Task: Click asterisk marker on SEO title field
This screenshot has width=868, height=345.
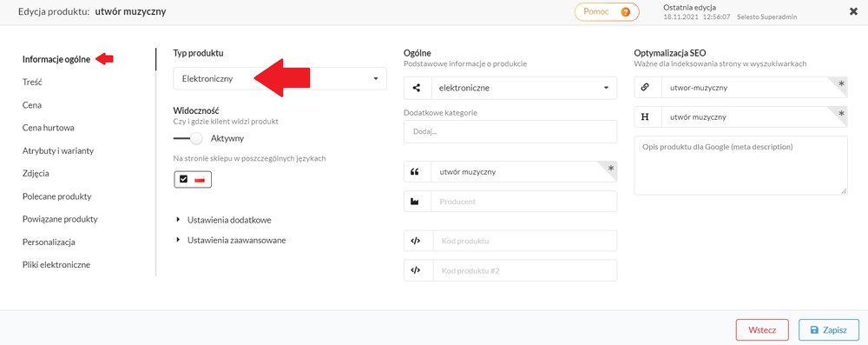Action: [841, 113]
